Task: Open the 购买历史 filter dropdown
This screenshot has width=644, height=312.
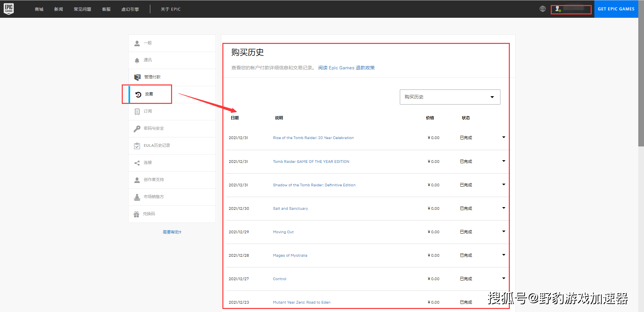Action: click(450, 97)
